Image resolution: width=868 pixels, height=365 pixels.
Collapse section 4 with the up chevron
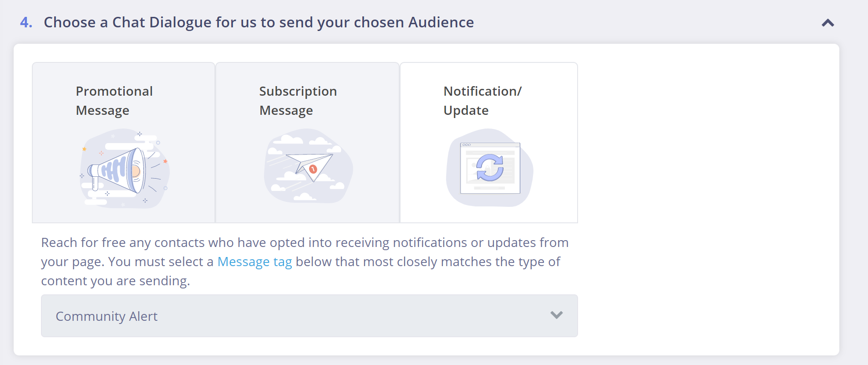tap(828, 23)
